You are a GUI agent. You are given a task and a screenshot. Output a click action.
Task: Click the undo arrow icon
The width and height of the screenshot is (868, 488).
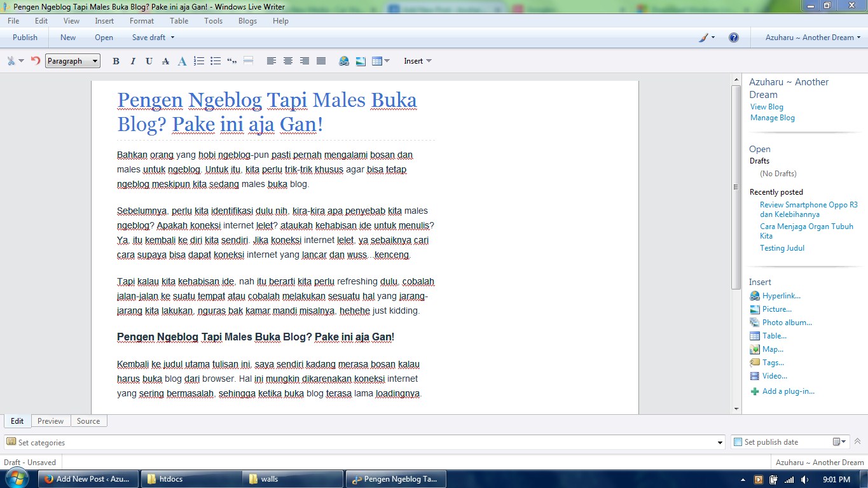click(36, 61)
